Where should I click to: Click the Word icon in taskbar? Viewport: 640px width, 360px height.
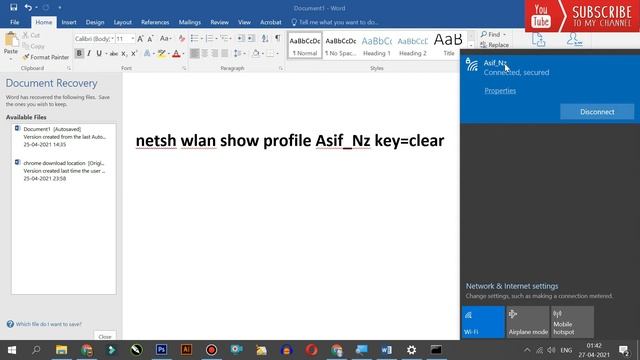[x=386, y=350]
